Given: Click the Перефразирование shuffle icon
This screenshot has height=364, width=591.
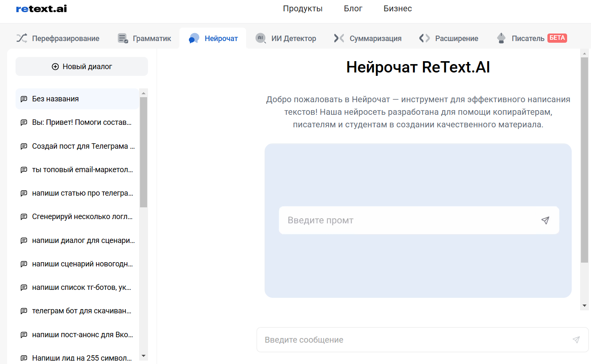Looking at the screenshot, I should point(22,38).
